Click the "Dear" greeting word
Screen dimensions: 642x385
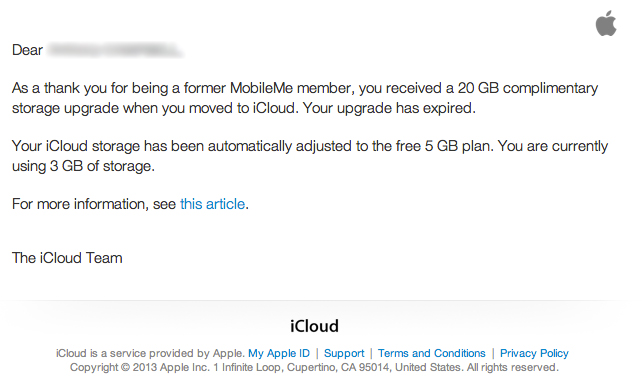tap(27, 50)
